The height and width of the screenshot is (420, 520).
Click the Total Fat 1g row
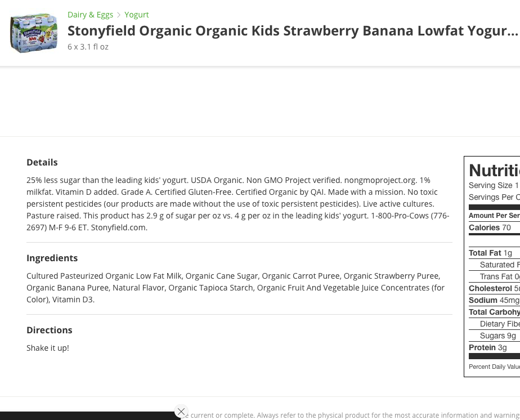(494, 253)
